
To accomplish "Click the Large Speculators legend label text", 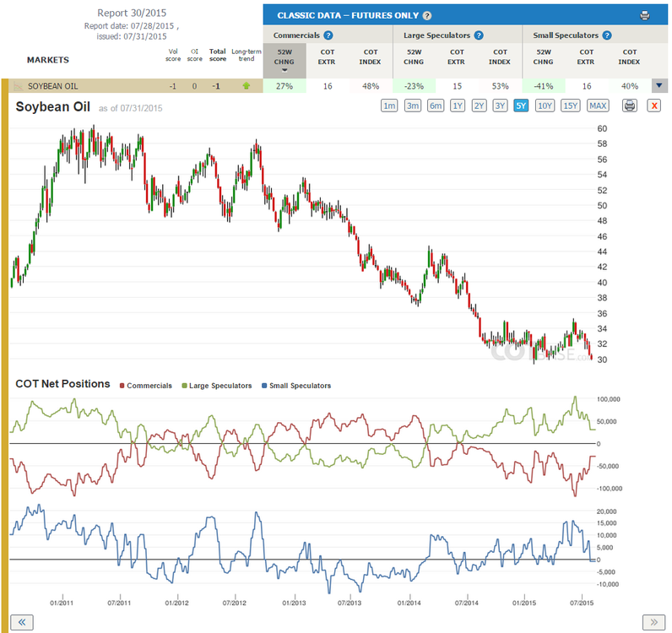I will coord(220,386).
